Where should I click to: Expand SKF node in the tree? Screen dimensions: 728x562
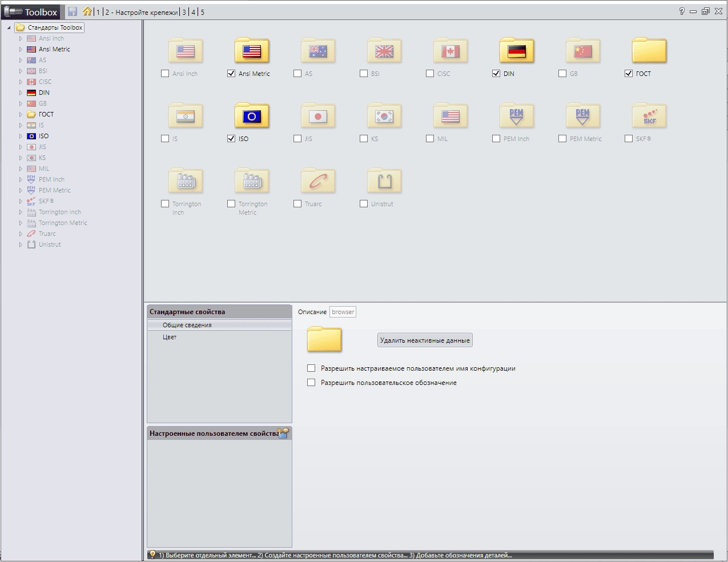click(21, 201)
